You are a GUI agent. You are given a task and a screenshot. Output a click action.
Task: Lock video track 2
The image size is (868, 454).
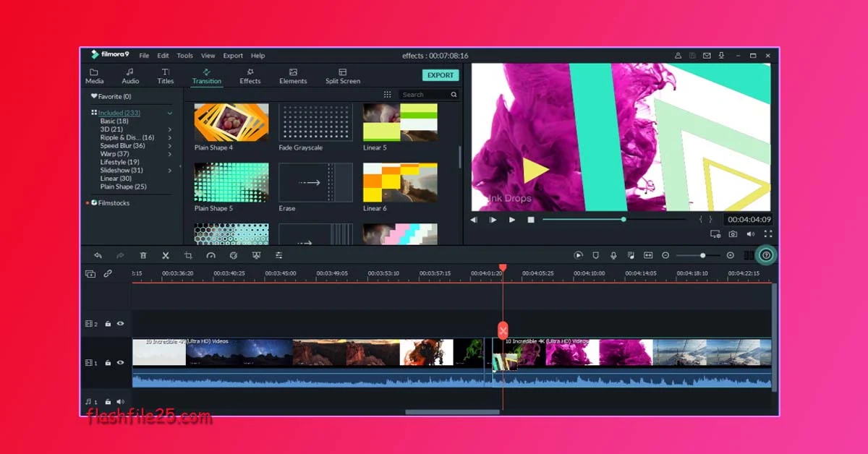pyautogui.click(x=108, y=324)
